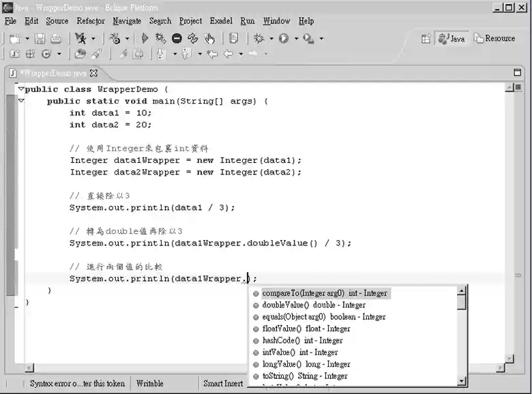Click the Back navigation arrow icon
532x394 pixels.
tap(228, 54)
